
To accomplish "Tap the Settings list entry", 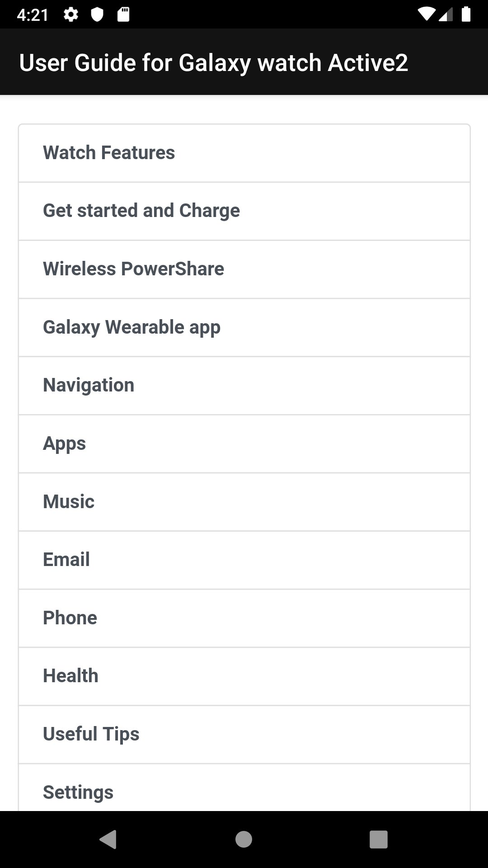I will tap(244, 791).
